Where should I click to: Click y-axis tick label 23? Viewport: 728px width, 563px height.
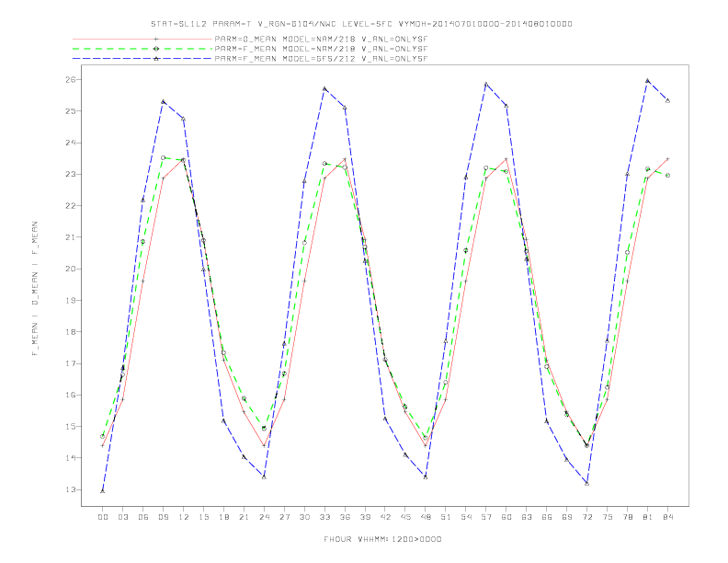[x=70, y=174]
